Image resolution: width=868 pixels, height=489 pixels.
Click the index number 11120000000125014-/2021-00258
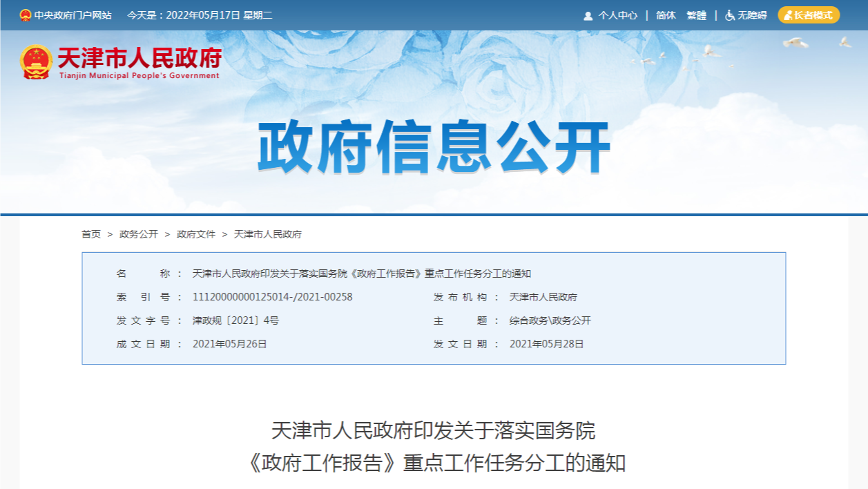point(272,297)
